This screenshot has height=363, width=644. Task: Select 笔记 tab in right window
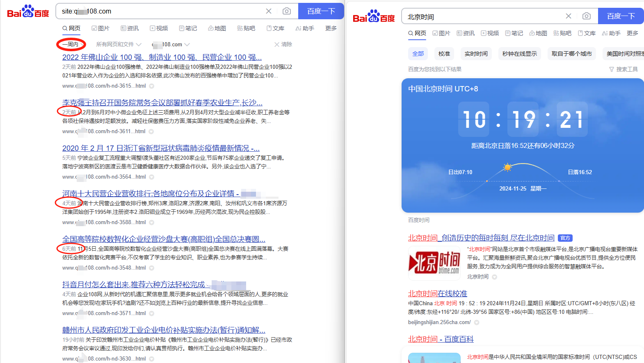pos(514,33)
